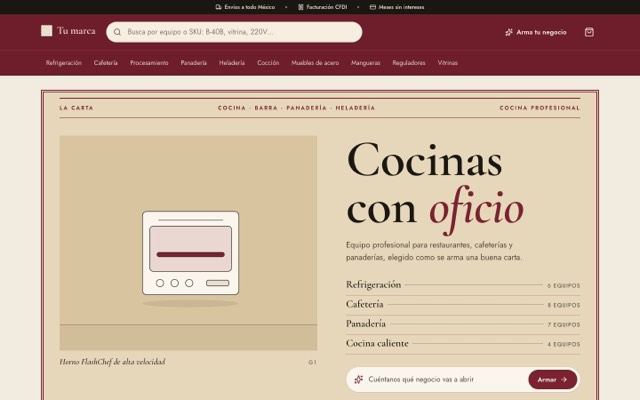
Task: Click the search magnifier icon
Action: (117, 32)
